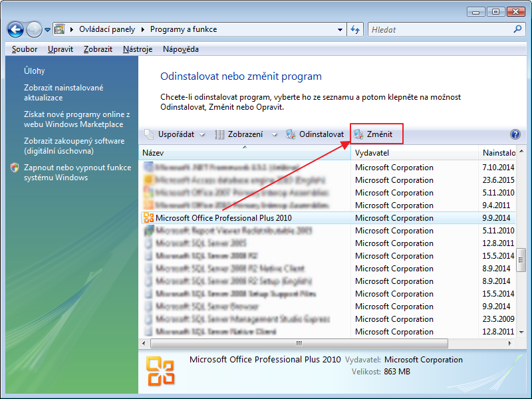532x399 pixels.
Task: Click the Office 2010 title in details pane
Action: [265, 359]
